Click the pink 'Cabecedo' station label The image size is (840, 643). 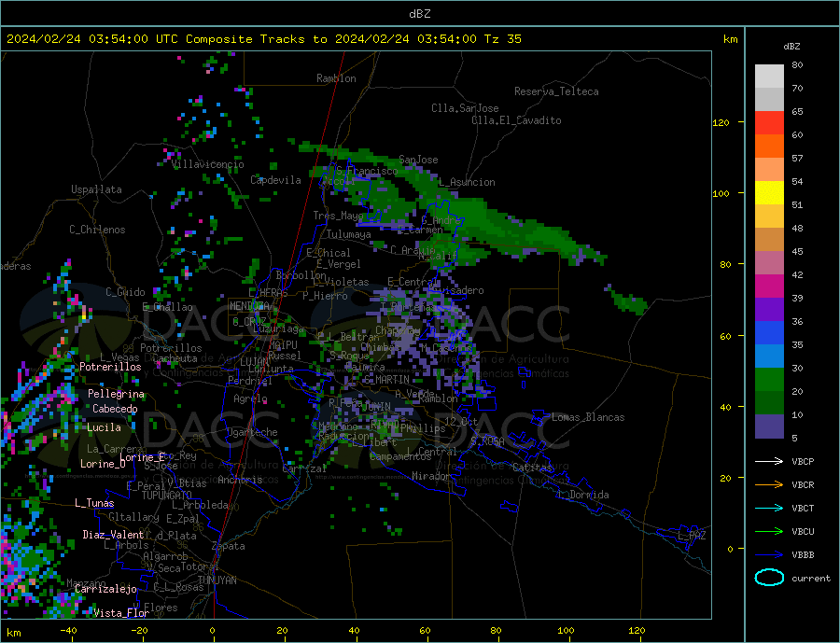click(x=115, y=409)
